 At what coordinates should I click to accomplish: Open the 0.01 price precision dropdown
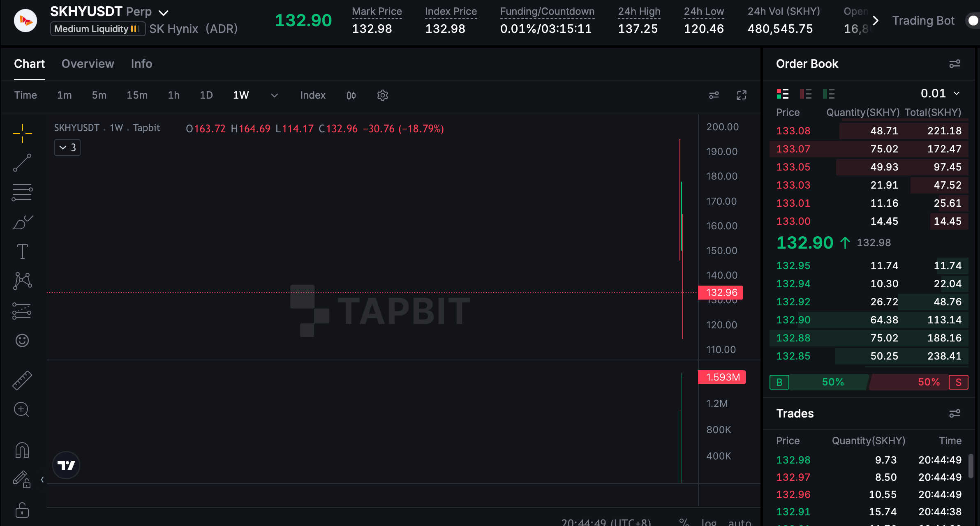[x=941, y=93]
